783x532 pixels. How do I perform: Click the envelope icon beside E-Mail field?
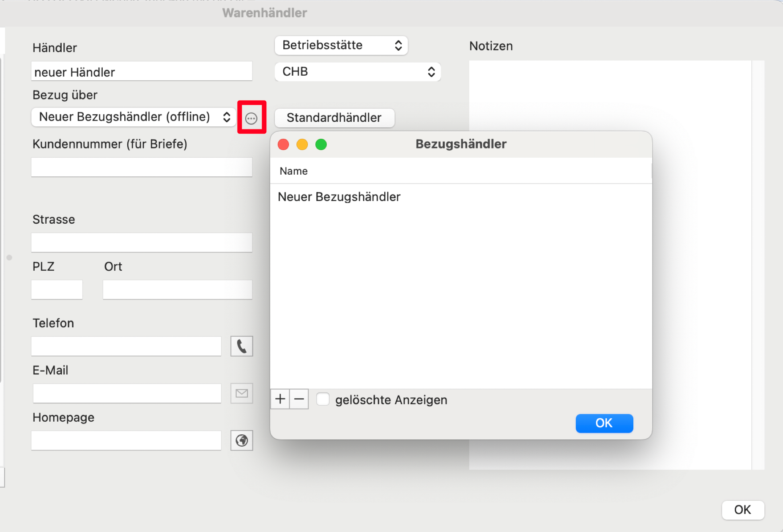(241, 394)
